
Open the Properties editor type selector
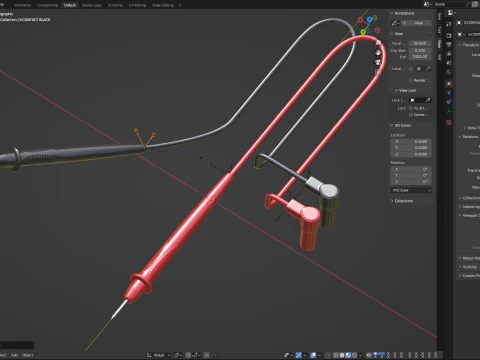point(451,13)
